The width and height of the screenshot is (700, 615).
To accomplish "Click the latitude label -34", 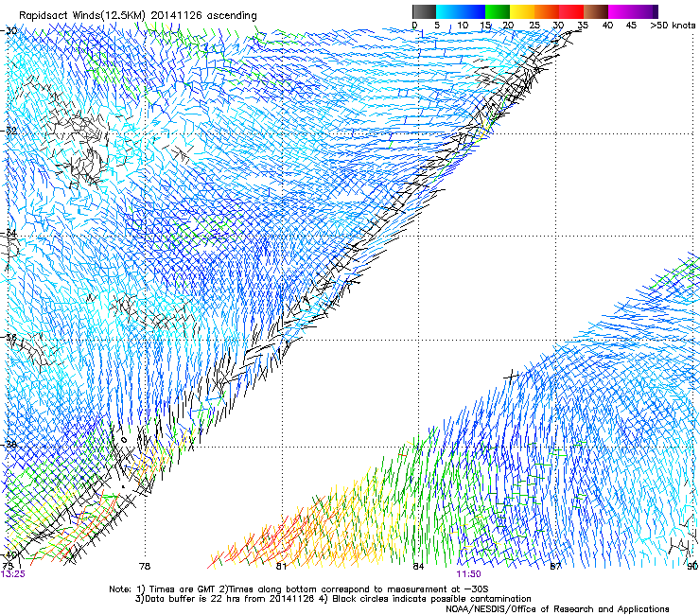I will (9, 233).
